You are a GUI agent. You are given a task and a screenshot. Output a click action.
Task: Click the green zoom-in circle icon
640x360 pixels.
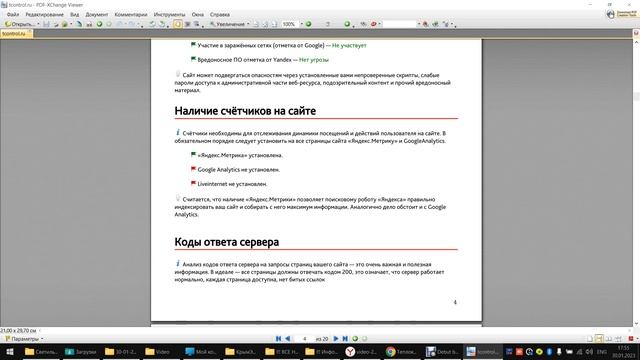click(x=309, y=24)
